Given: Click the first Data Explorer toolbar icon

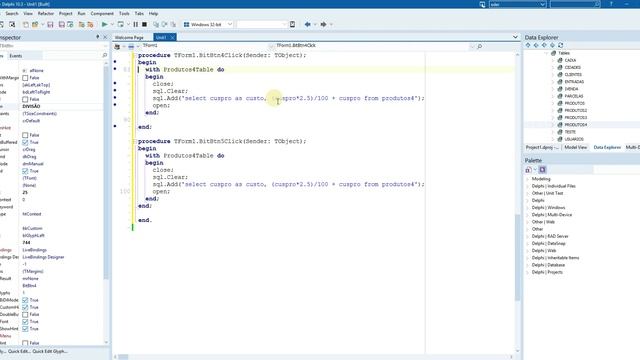Looking at the screenshot, I should (x=528, y=45).
